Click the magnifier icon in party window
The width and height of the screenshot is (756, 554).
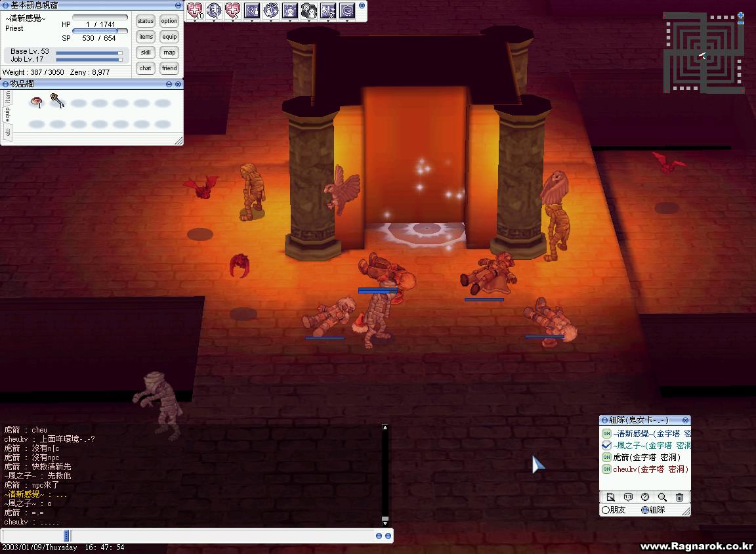click(x=662, y=497)
